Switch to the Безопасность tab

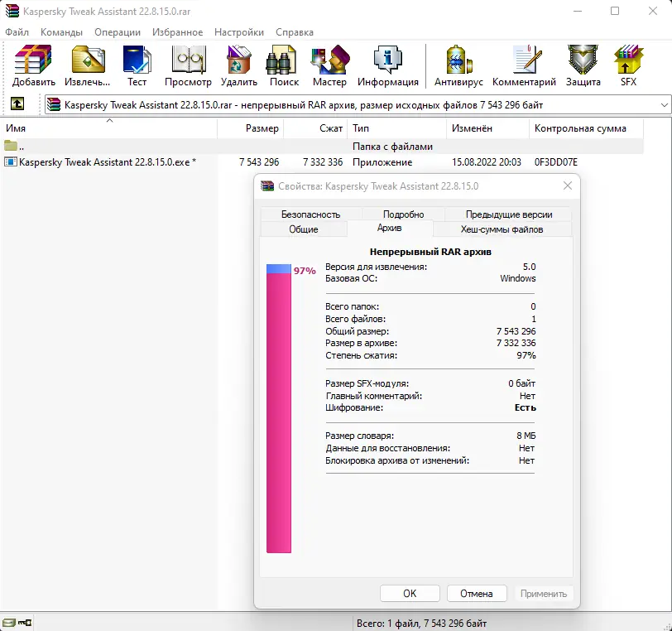[x=310, y=214]
